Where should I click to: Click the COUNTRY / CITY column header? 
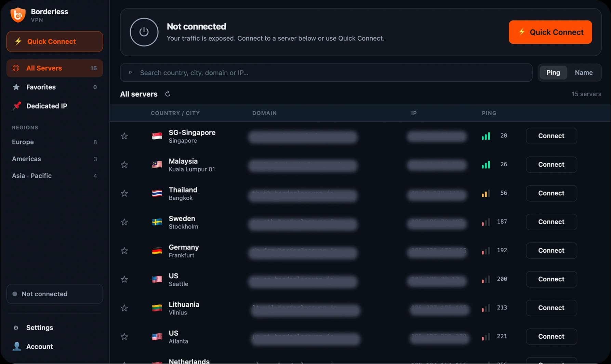pos(175,113)
